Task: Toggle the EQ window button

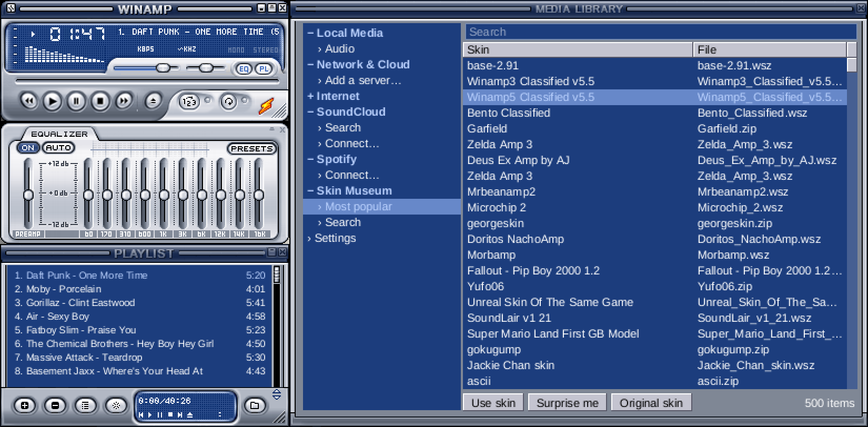Action: (x=244, y=69)
